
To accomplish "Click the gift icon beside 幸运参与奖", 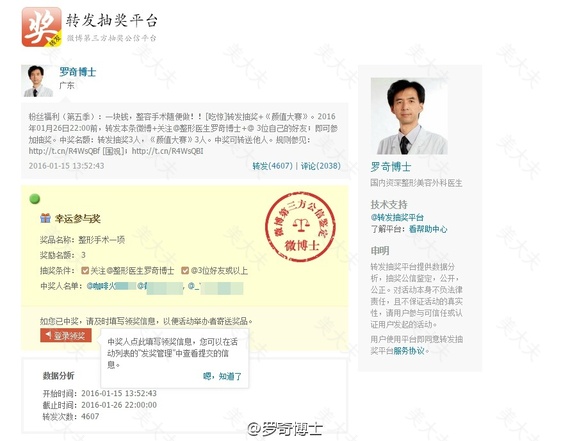I will coord(45,218).
